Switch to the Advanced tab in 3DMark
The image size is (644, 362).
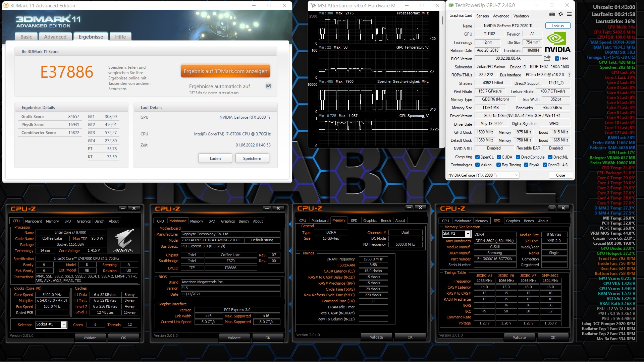pyautogui.click(x=55, y=37)
